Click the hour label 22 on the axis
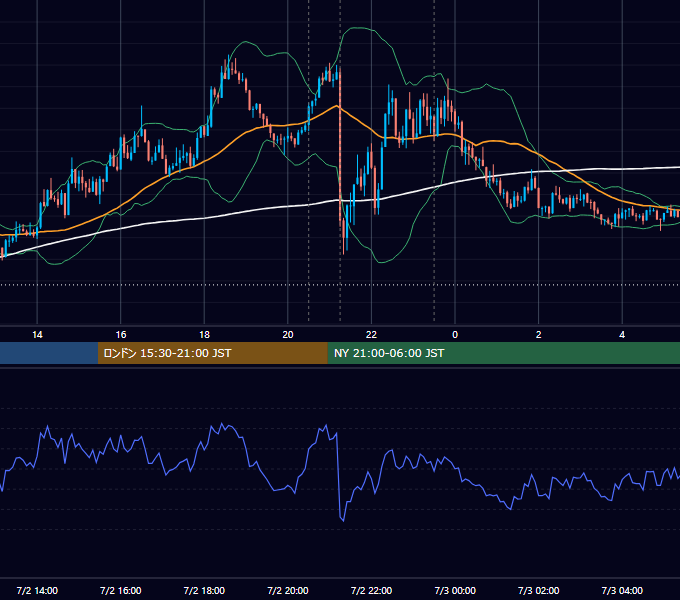 click(x=371, y=334)
